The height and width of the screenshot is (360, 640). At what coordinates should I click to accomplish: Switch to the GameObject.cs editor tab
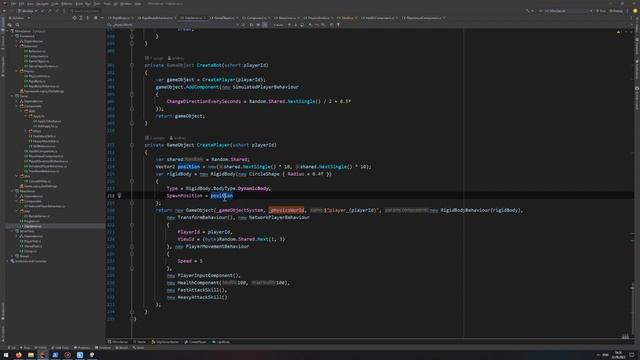click(224, 18)
